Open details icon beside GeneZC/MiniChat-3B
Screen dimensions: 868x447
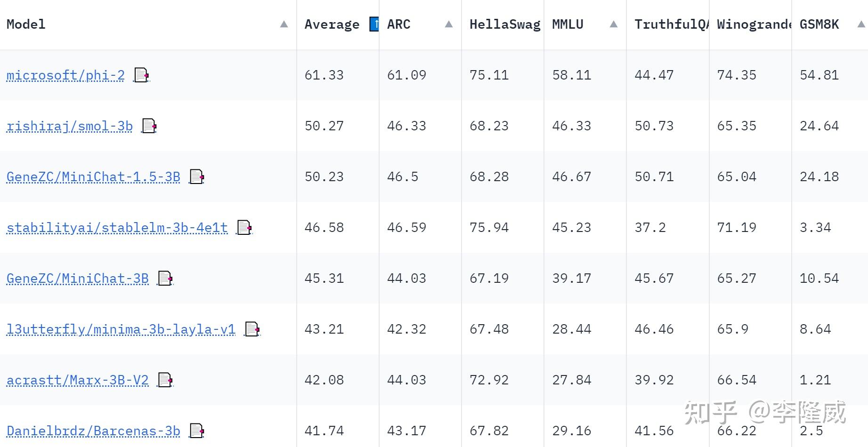(x=165, y=279)
